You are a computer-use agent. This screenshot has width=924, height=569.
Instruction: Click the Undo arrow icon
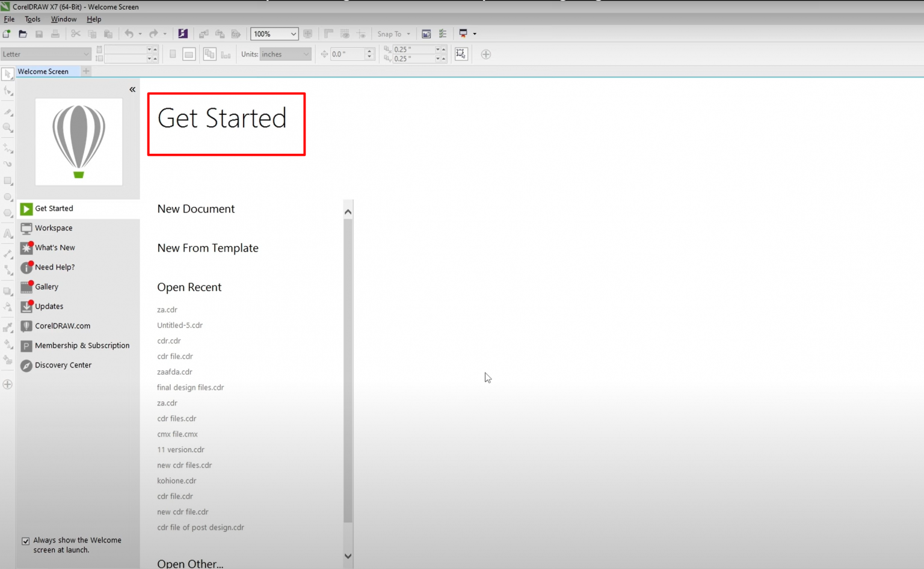(129, 34)
